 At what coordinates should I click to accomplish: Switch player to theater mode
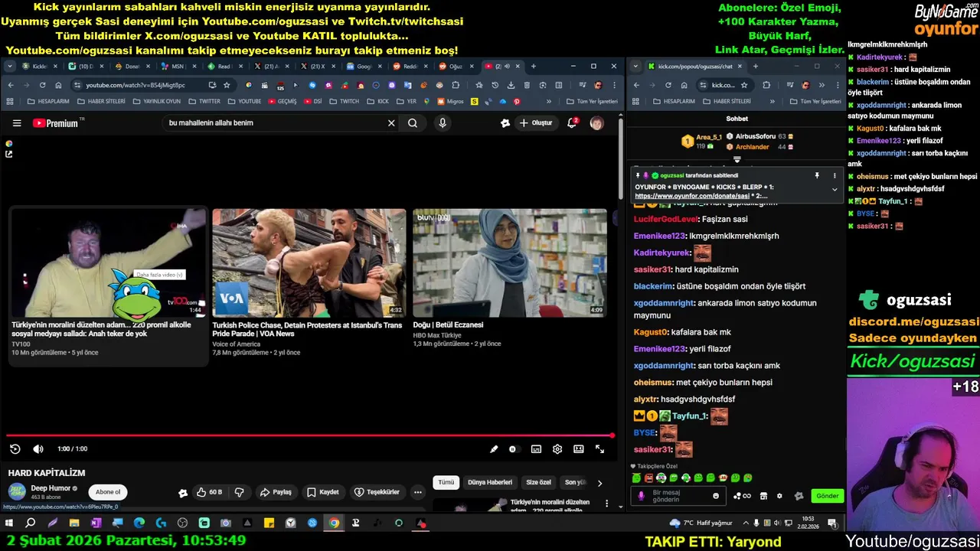(x=579, y=449)
